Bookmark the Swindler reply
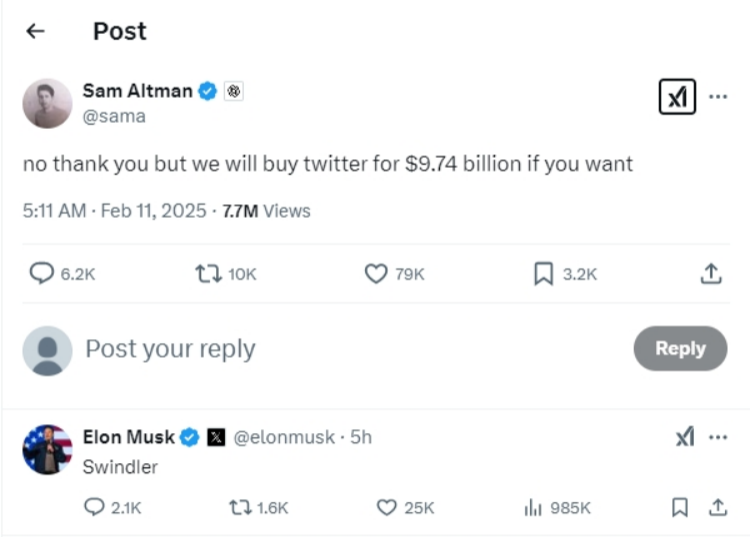 680,508
